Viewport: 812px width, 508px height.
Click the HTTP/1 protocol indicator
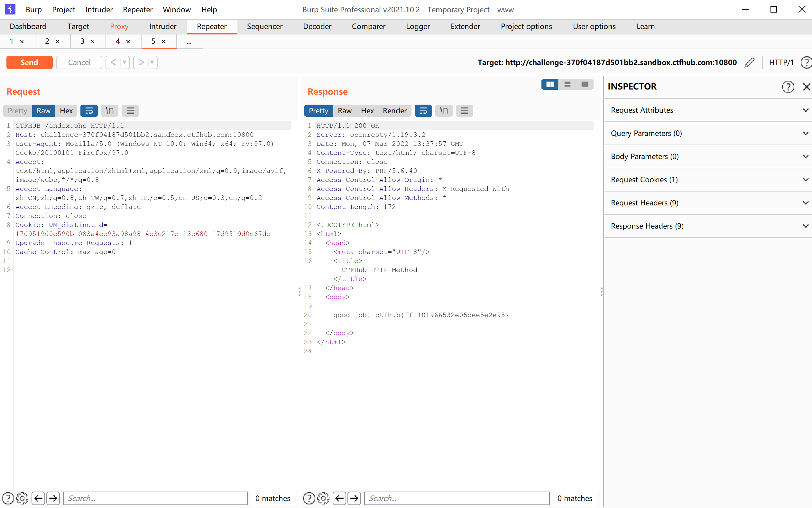click(781, 62)
